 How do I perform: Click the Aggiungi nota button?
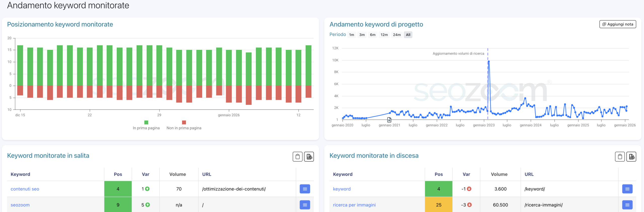click(618, 24)
